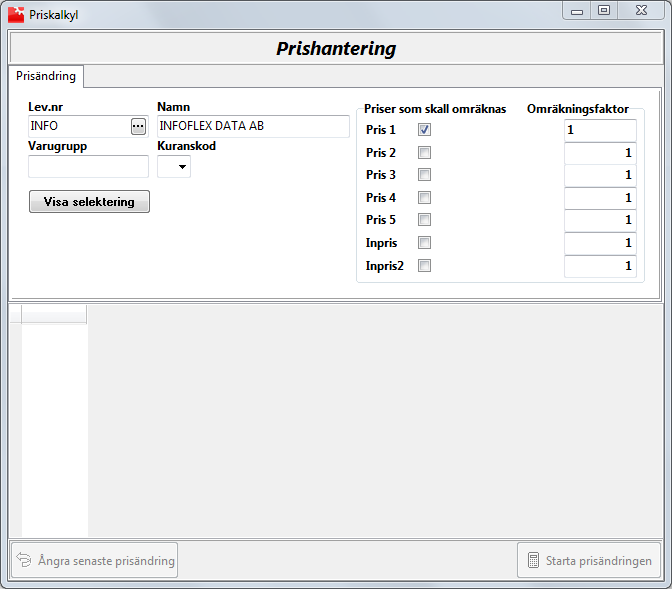672x589 pixels.
Task: Click the empty grid column header
Action: click(x=54, y=314)
